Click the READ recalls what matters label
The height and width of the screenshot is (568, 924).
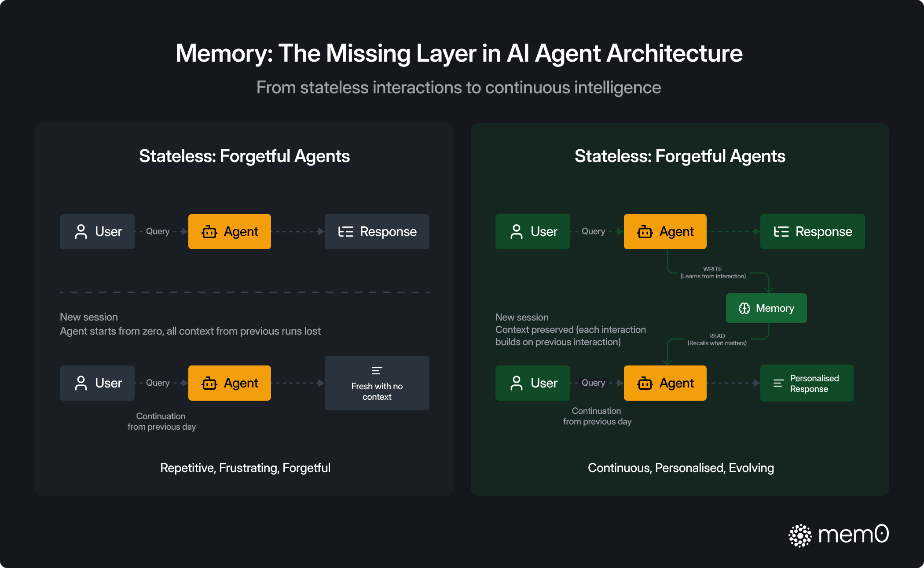(717, 339)
